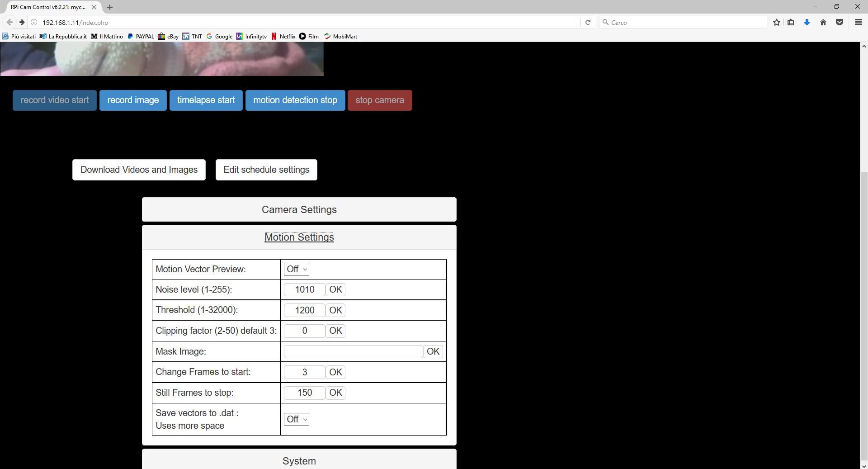
Task: Open the Film bookmark
Action: click(309, 36)
